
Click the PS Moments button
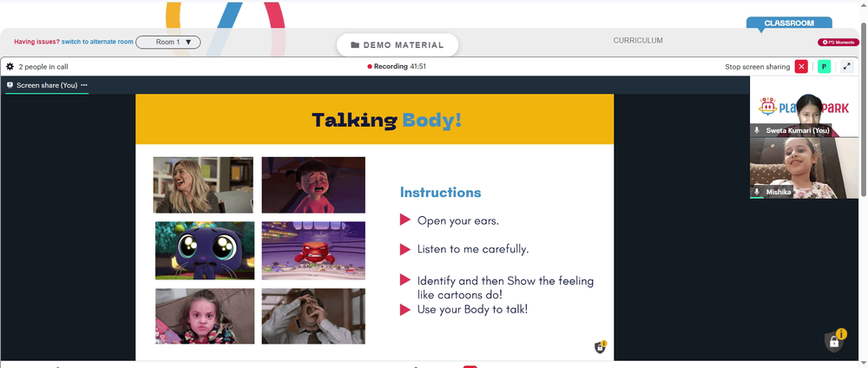pos(838,42)
